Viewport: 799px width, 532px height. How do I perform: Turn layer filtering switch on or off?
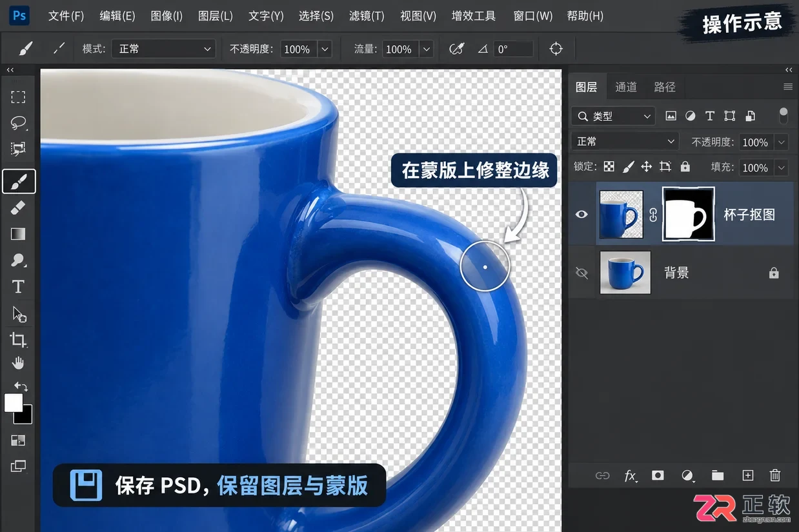click(x=784, y=115)
